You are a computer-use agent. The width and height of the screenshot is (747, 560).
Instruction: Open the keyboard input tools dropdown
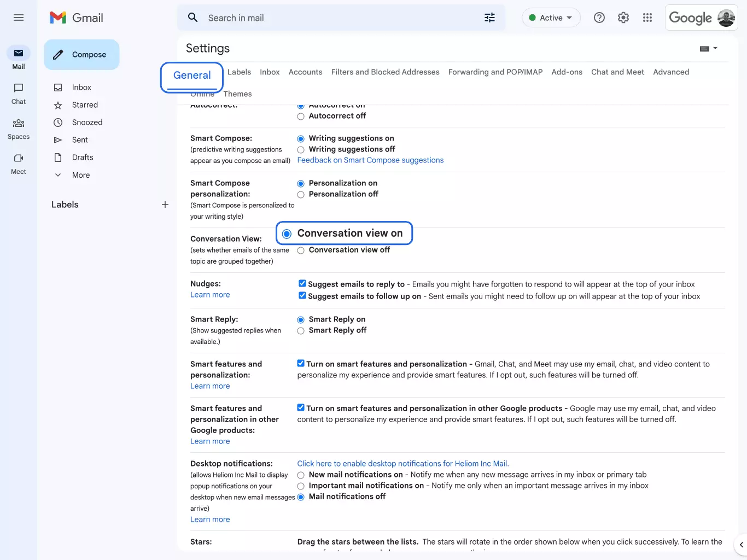tap(708, 48)
